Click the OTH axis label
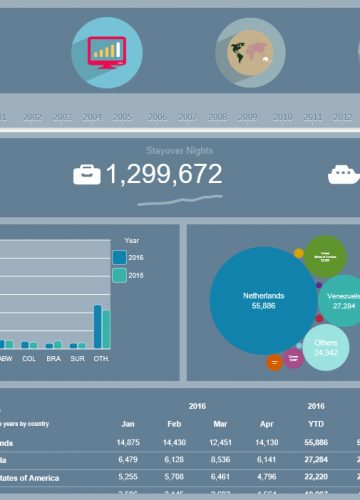360x500 pixels. point(101,359)
